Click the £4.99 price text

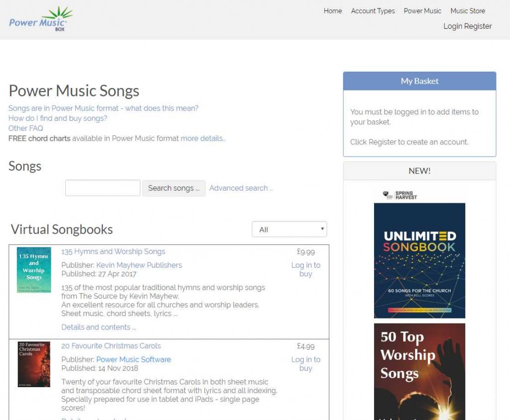pos(306,346)
